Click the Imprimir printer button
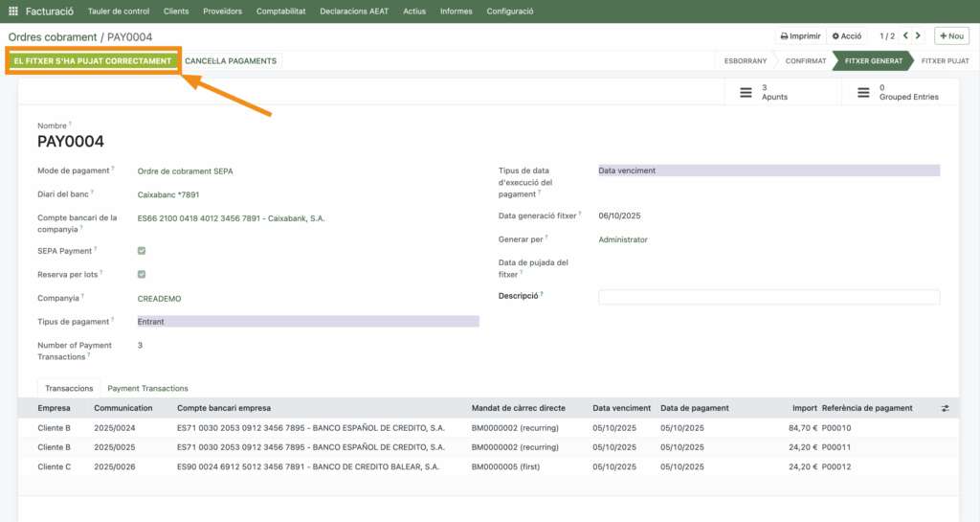Viewport: 980px width, 522px height. pos(800,35)
